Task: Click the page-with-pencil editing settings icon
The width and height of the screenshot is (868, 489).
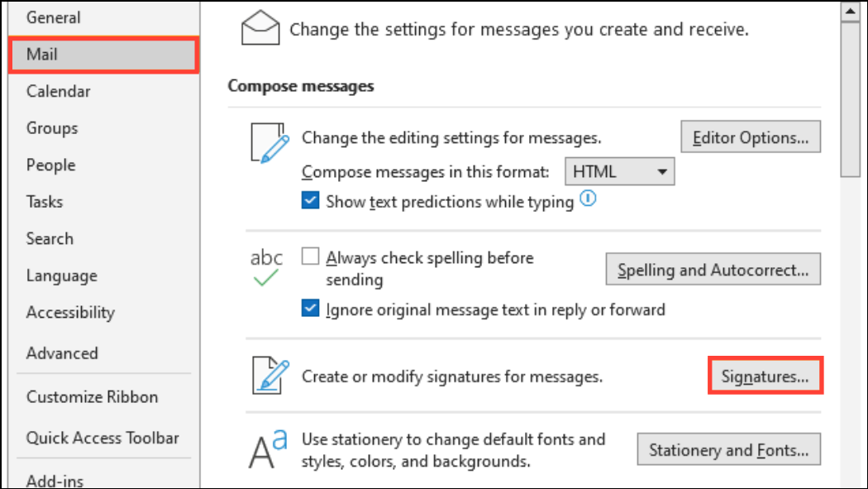Action: (x=269, y=143)
